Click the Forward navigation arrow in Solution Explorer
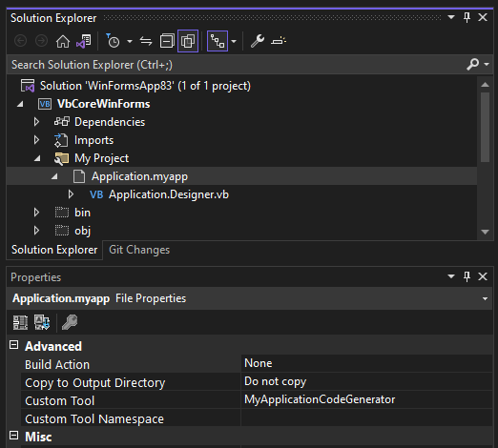Image resolution: width=498 pixels, height=448 pixels. [x=41, y=41]
